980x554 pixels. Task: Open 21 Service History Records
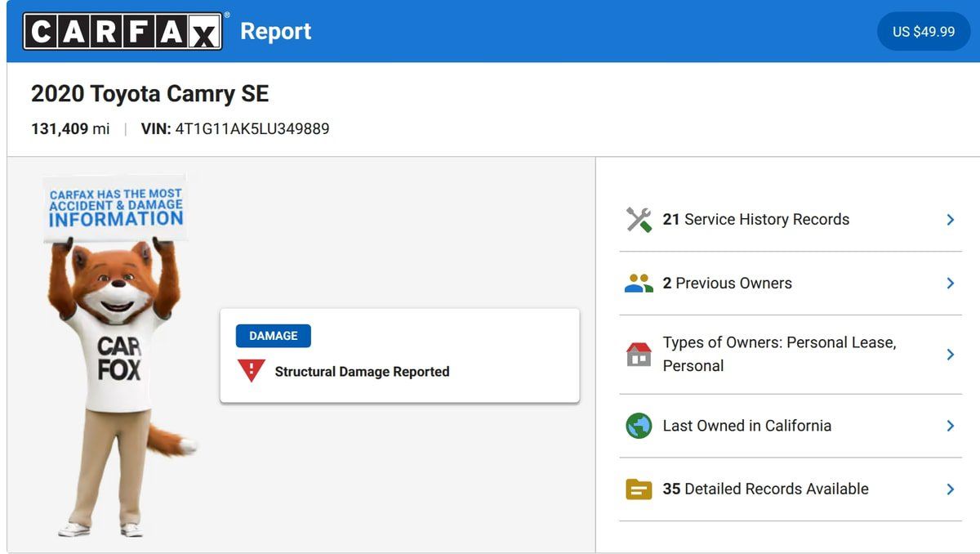click(791, 220)
